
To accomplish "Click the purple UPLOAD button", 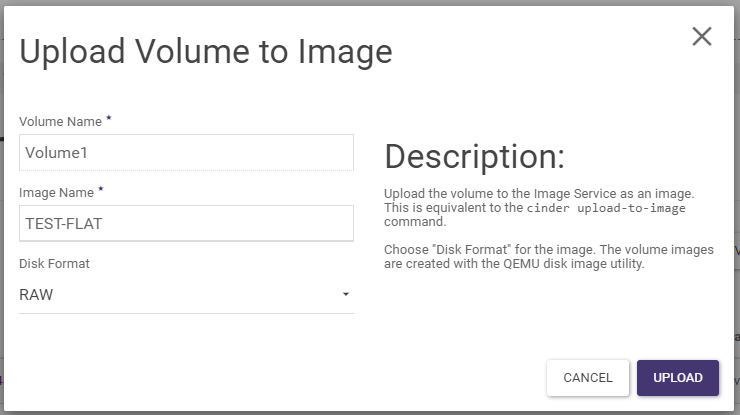I will click(x=678, y=378).
